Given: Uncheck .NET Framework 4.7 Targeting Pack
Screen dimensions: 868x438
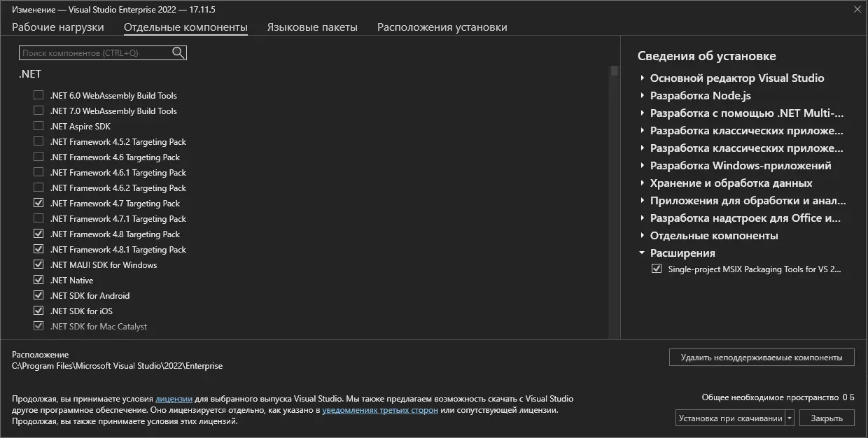Looking at the screenshot, I should coord(38,203).
